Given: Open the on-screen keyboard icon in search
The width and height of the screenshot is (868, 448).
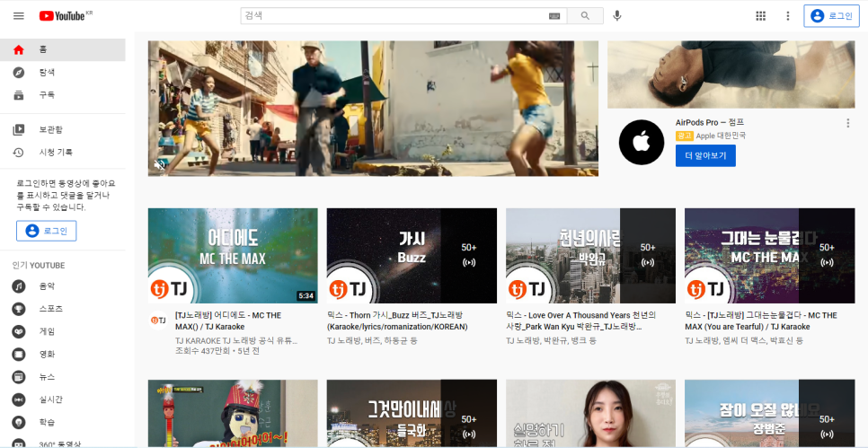Looking at the screenshot, I should pos(554,16).
